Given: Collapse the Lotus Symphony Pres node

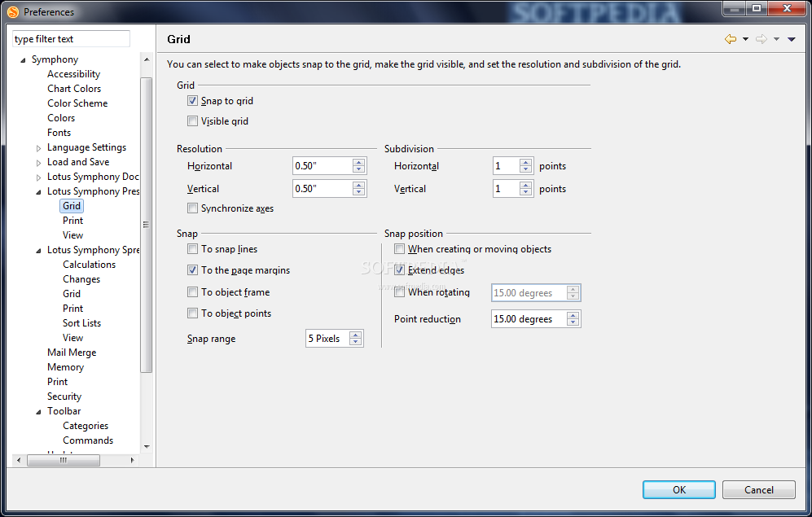Looking at the screenshot, I should click(x=38, y=192).
